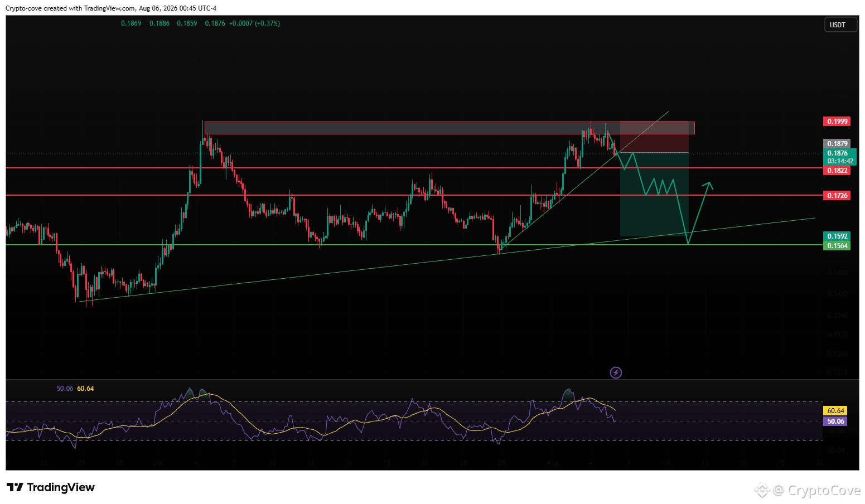Click the yellow 60.64 RSI scale label

coord(835,411)
